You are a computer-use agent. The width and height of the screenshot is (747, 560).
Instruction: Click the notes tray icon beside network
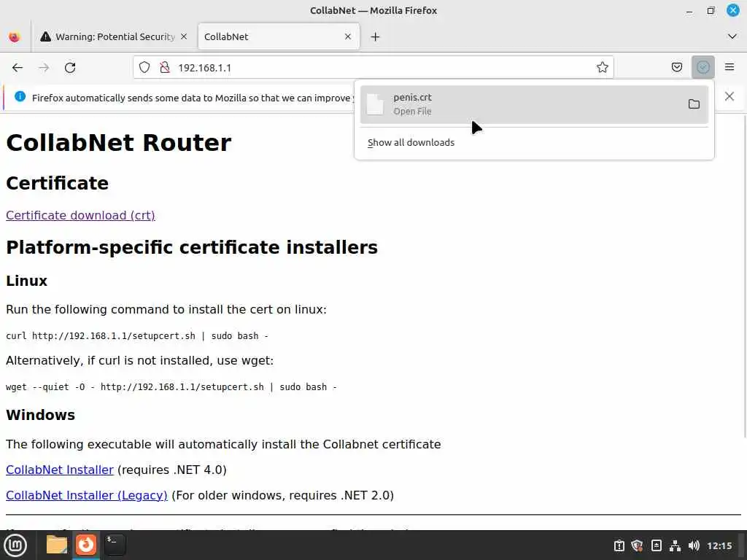click(656, 545)
